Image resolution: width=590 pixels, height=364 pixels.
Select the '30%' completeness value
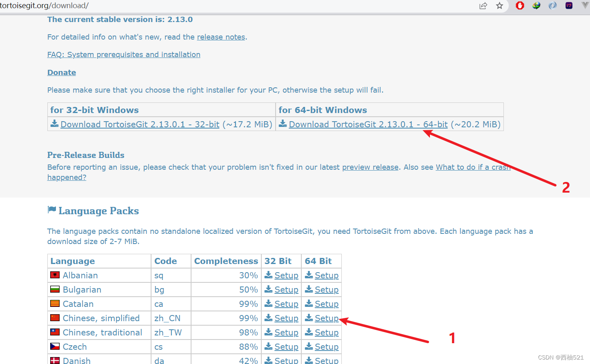[249, 275]
